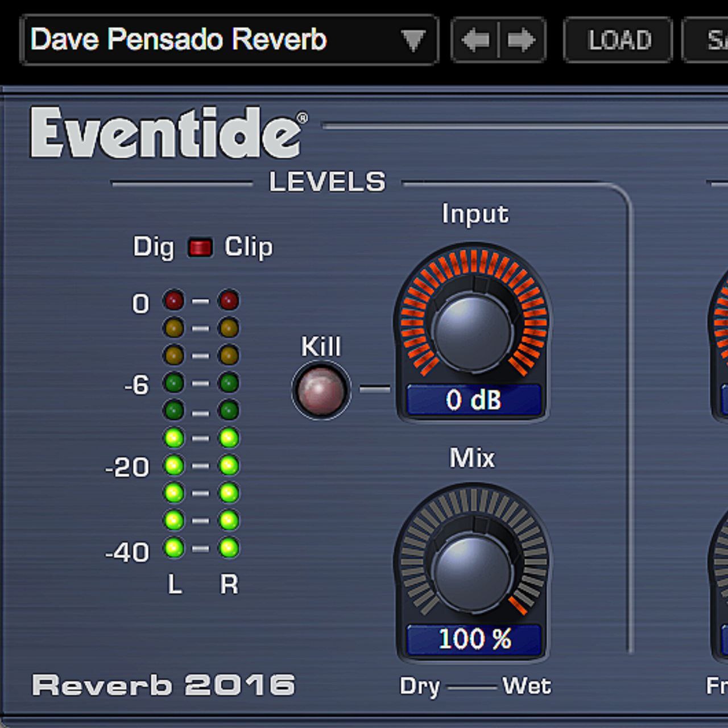Click the Dry label under Mix
Screen dimensions: 728x728
pyautogui.click(x=420, y=686)
